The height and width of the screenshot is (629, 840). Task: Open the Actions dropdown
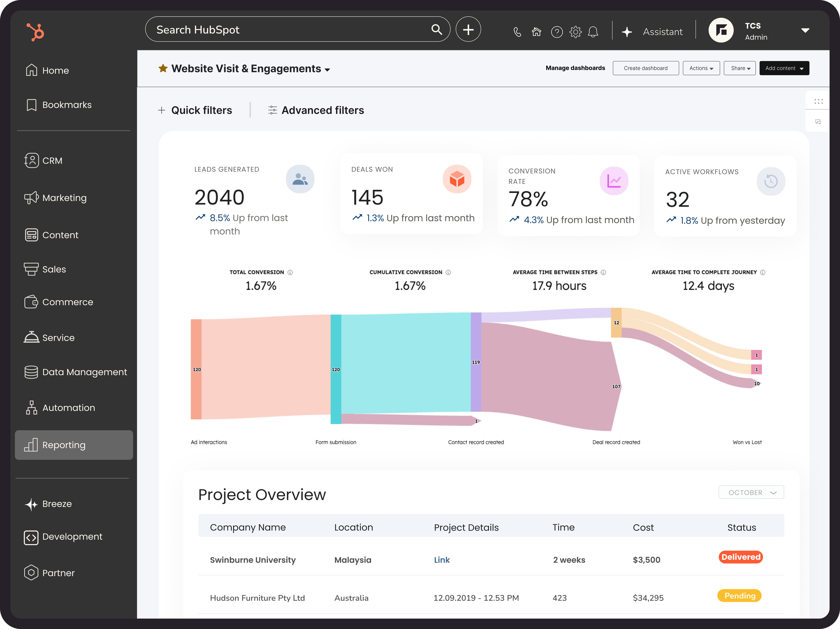point(701,68)
